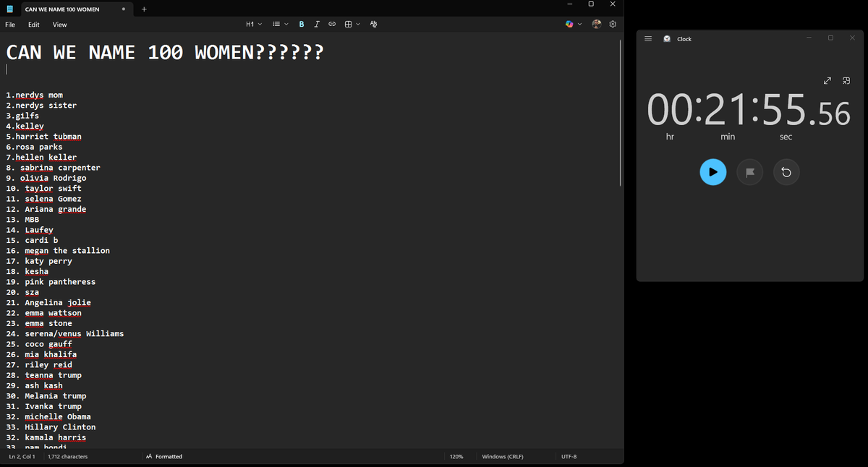Click the line '14. Laufey'
The width and height of the screenshot is (868, 467).
[30, 230]
